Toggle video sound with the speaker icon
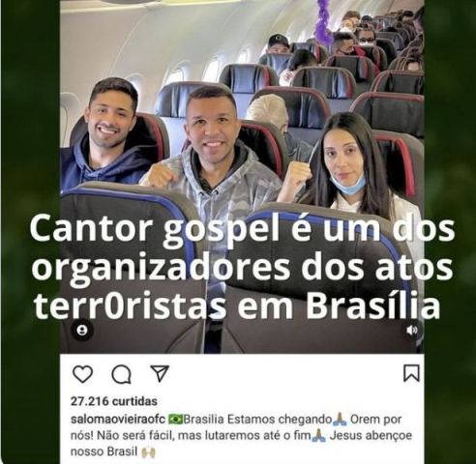This screenshot has width=476, height=464. click(411, 331)
